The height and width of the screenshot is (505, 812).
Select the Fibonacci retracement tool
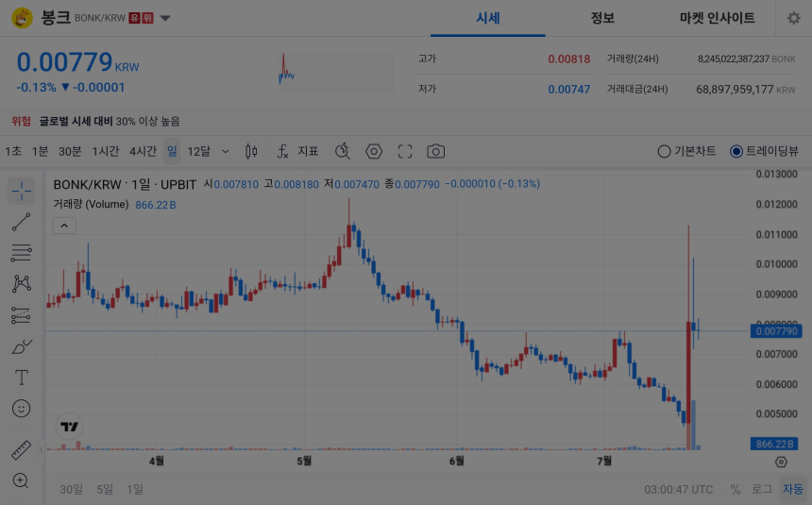click(21, 253)
